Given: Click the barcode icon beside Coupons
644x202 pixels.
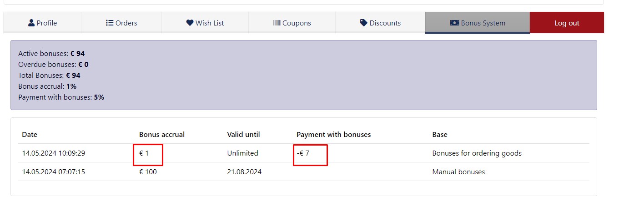Looking at the screenshot, I should (277, 23).
